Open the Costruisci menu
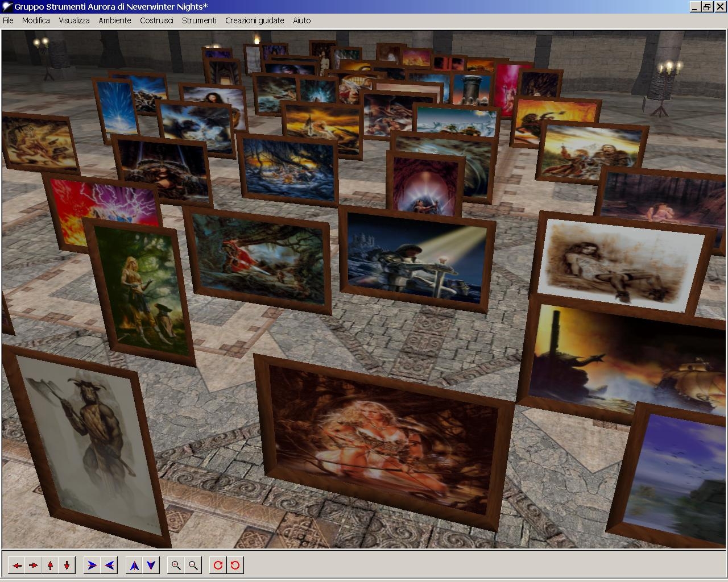 [156, 20]
